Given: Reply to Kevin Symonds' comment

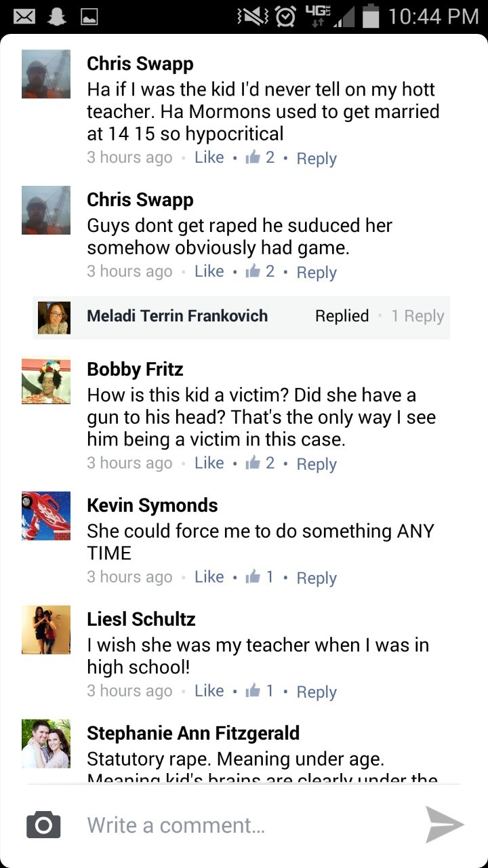Looking at the screenshot, I should [317, 578].
